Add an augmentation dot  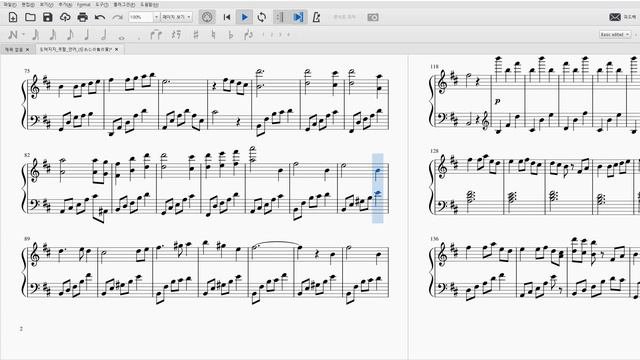tap(139, 38)
